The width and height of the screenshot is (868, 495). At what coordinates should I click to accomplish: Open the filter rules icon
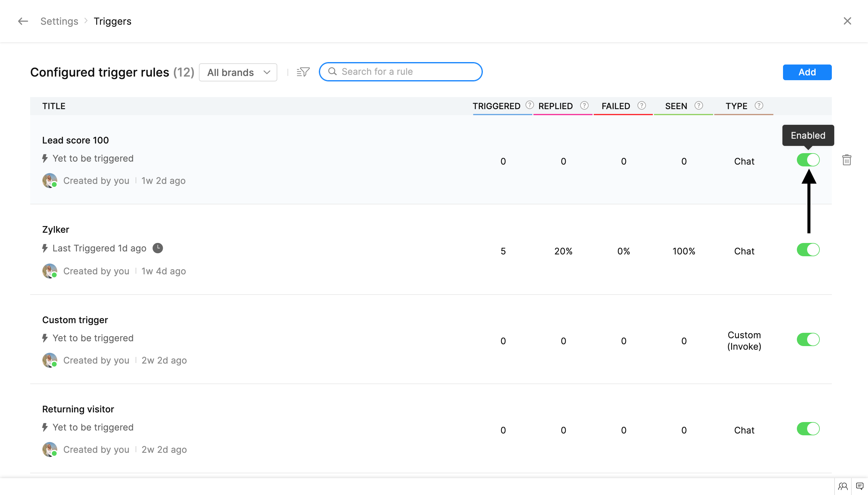pos(303,72)
